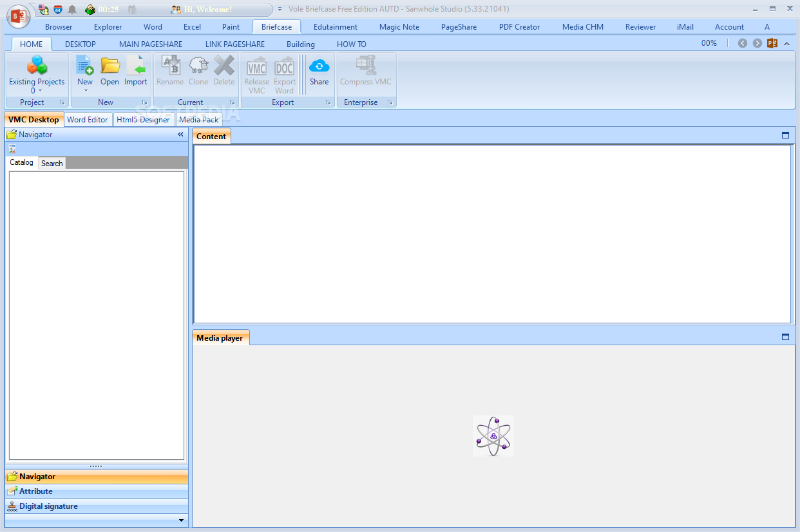Open the Reviewer module tab
Screen dimensions: 800x532
(x=640, y=27)
